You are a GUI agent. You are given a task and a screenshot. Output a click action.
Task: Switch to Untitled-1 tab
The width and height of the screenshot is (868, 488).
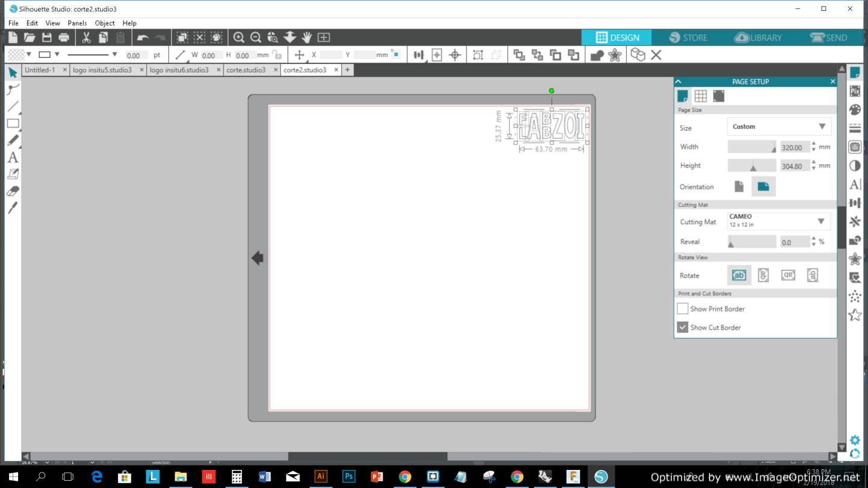tap(40, 70)
